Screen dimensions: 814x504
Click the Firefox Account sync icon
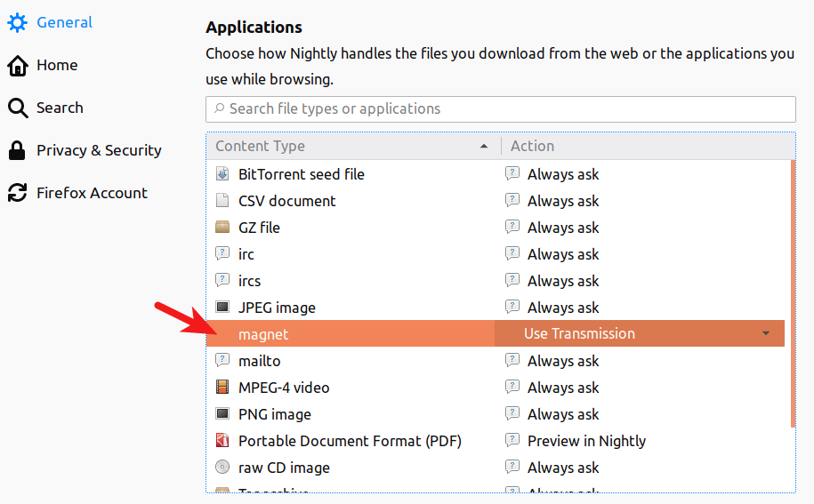17,193
